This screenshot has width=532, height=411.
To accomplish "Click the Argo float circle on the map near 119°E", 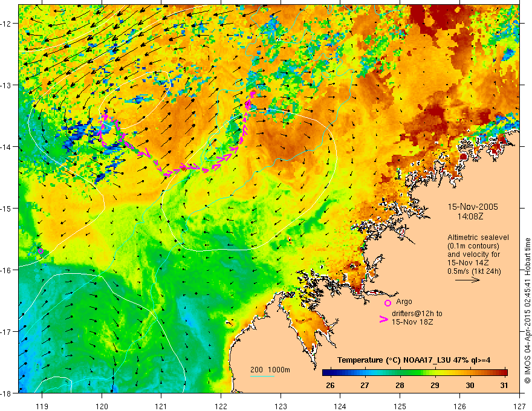I will pyautogui.click(x=41, y=251).
